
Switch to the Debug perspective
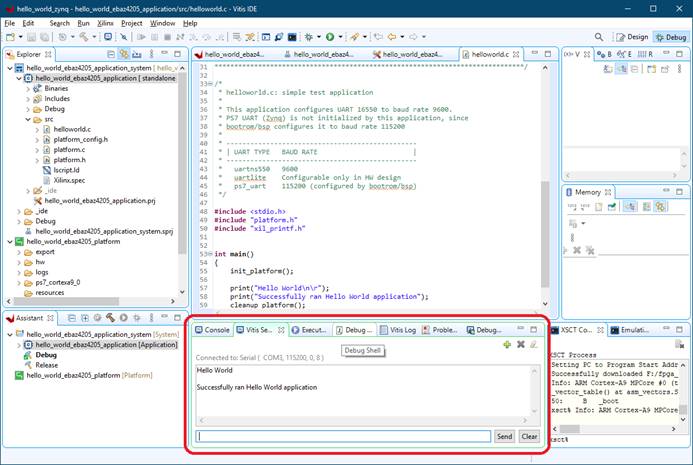pos(670,37)
